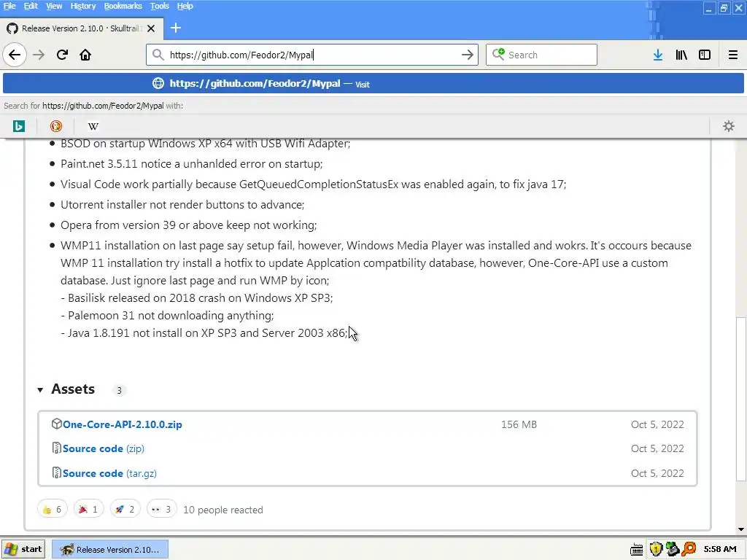Close the Release Version 2.10.0 tab

point(151,28)
